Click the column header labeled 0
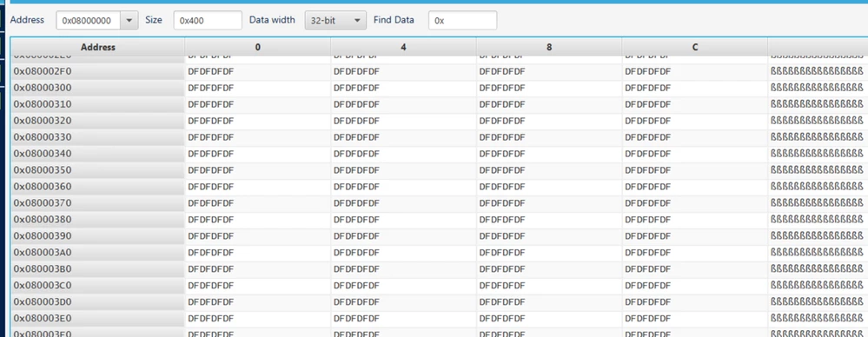Viewport: 868px width, 337px height. pyautogui.click(x=257, y=47)
